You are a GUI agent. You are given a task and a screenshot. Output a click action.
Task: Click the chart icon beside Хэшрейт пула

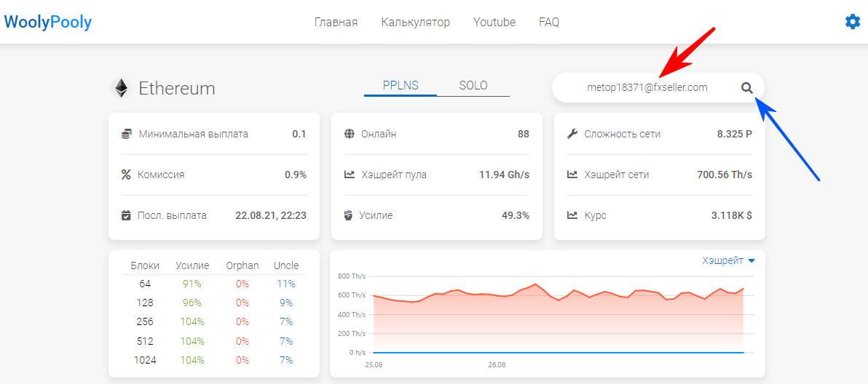click(350, 175)
